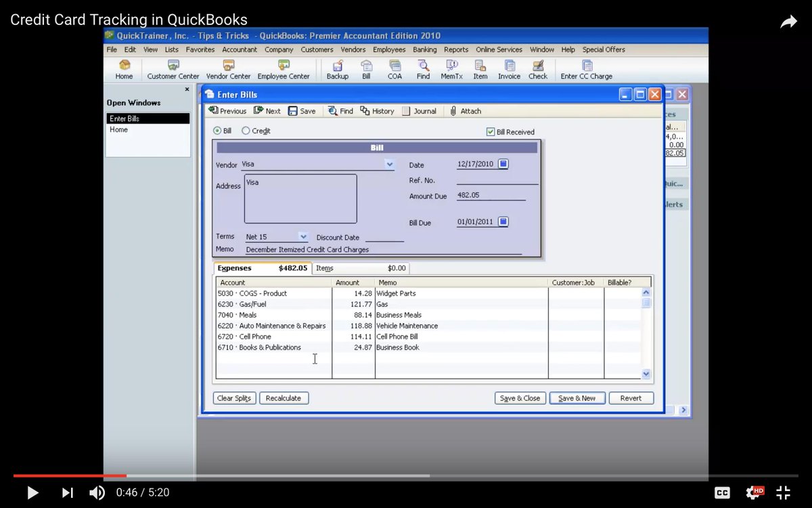Click the Find toolbar icon with magnifier
Screen dimensions: 812x508
[423, 70]
